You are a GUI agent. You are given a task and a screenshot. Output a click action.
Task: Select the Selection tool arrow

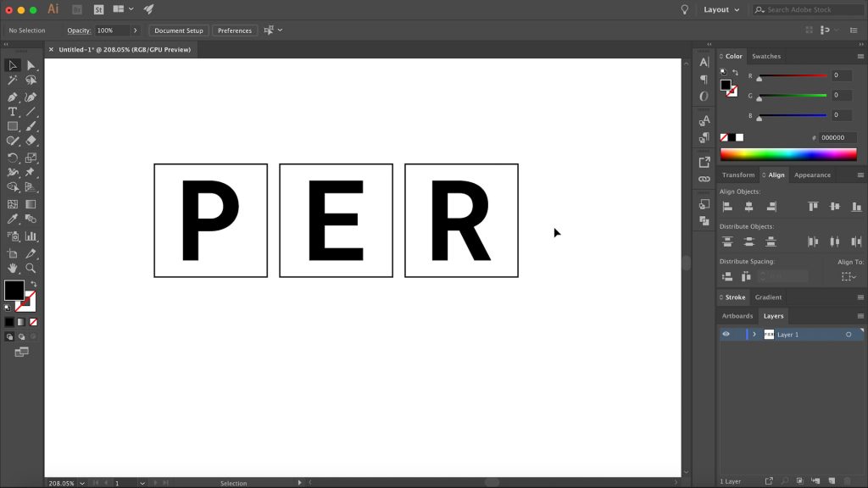tap(12, 65)
